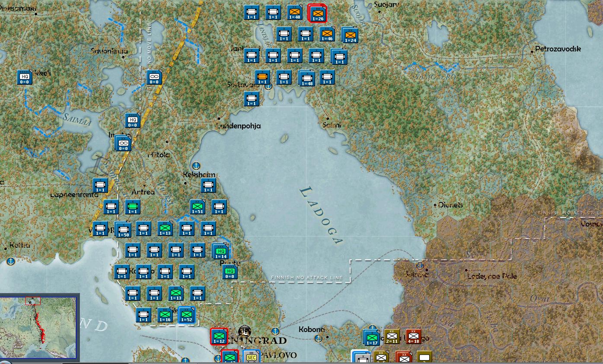This screenshot has height=364, width=603.
Task: Click the port anchor at Kekshoim
Action: coord(196,165)
